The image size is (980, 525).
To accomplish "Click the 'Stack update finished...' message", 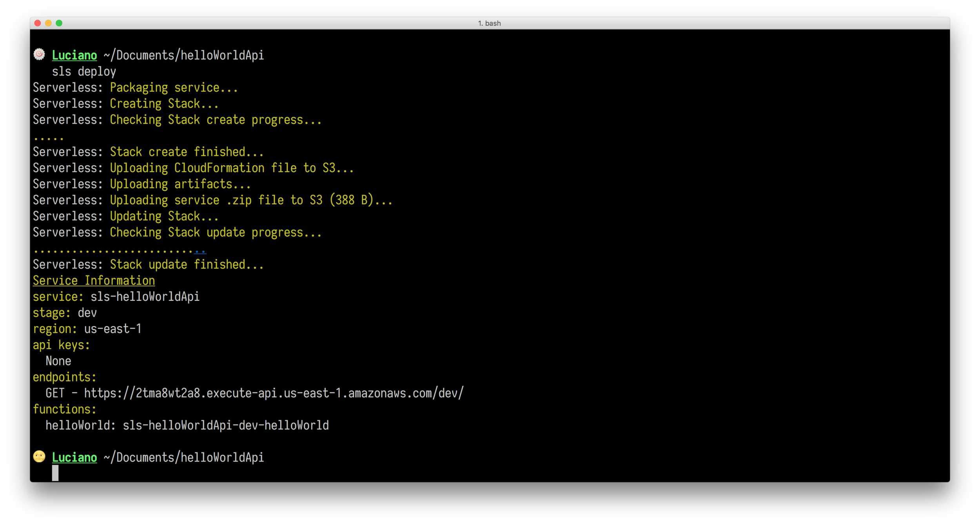I will pyautogui.click(x=187, y=264).
